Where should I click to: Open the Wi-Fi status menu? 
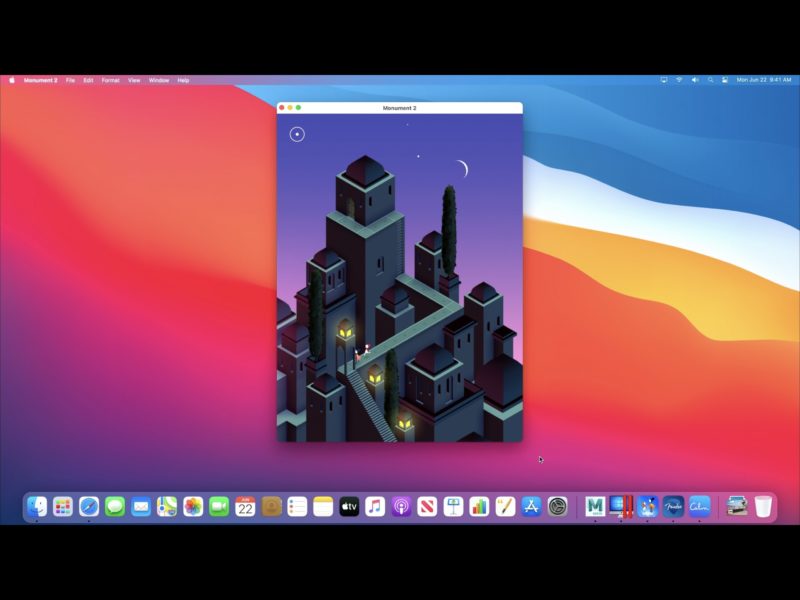679,80
